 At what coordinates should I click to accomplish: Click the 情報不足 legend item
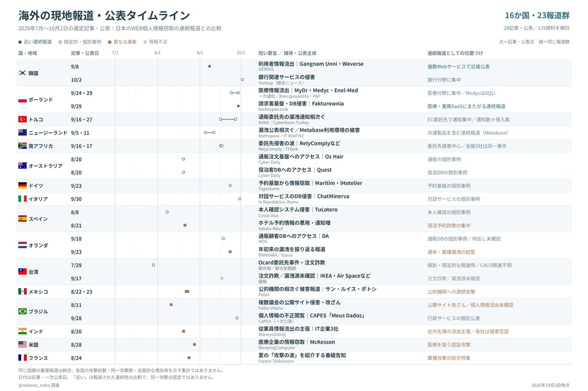pos(155,42)
